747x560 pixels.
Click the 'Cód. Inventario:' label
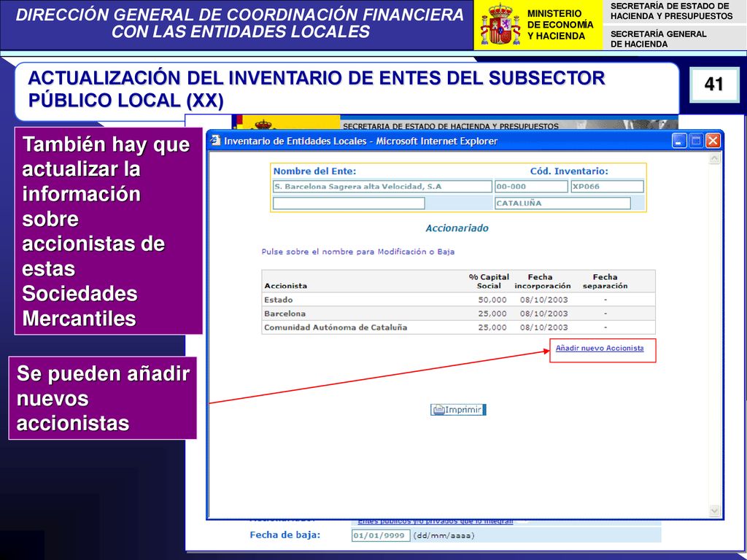pyautogui.click(x=569, y=171)
